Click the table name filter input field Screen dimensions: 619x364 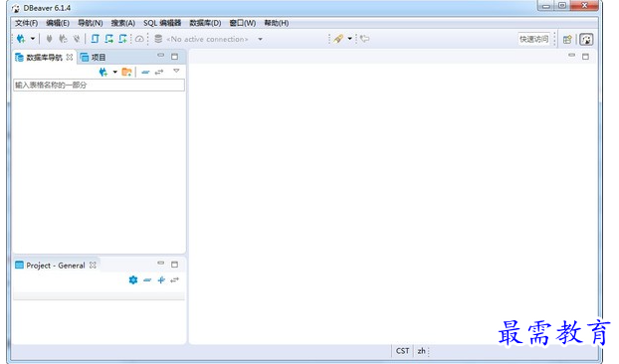[x=99, y=86]
